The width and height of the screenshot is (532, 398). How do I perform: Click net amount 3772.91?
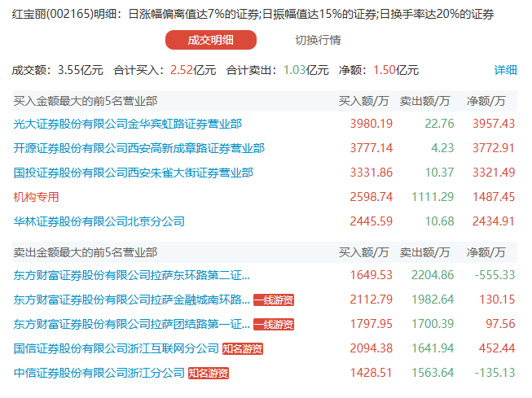(494, 148)
